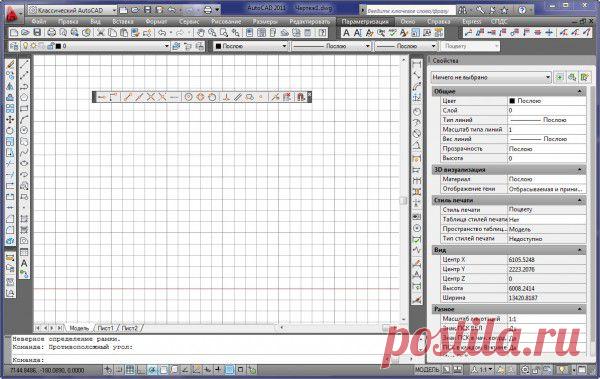Toggle Snap mode button in status bar

point(119,370)
